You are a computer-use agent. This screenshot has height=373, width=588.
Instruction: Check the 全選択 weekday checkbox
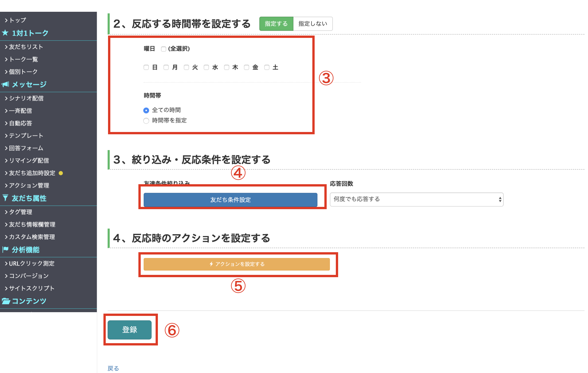coord(164,49)
